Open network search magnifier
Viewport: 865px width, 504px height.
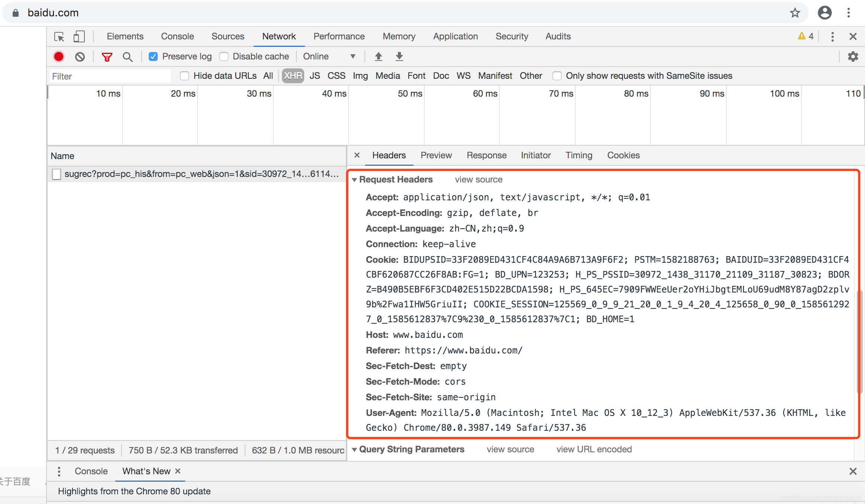coord(128,57)
